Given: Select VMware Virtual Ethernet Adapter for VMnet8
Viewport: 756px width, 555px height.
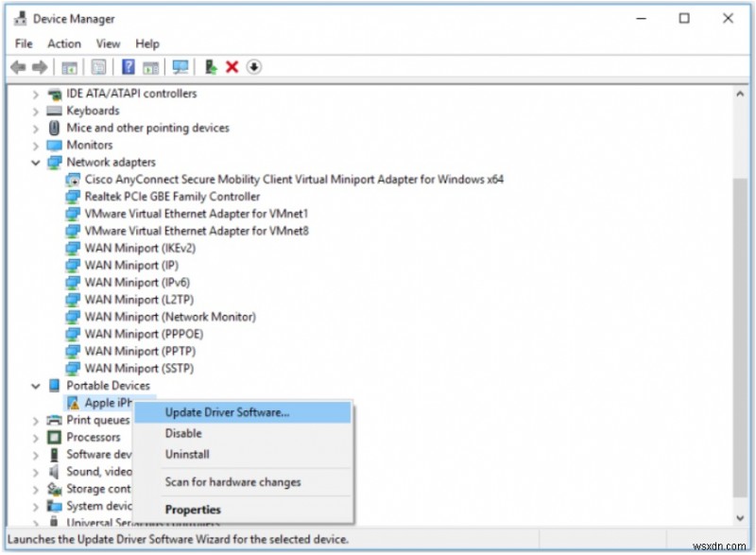Looking at the screenshot, I should point(197,231).
